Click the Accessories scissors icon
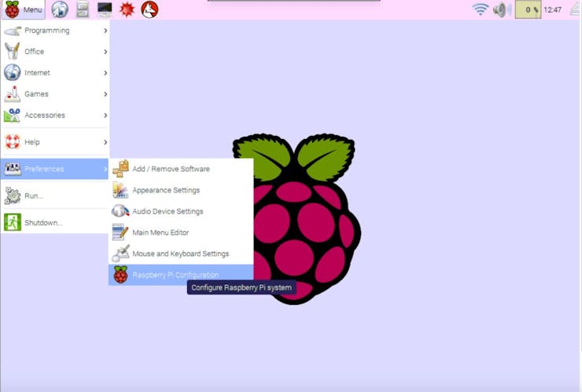582x392 pixels. click(x=13, y=115)
